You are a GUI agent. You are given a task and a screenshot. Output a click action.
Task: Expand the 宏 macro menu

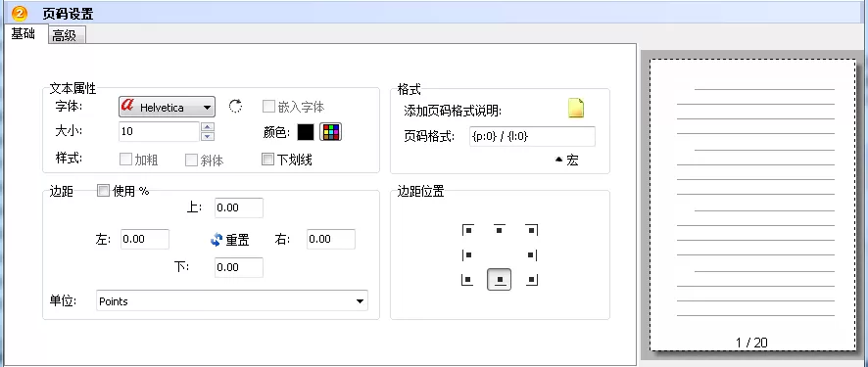(566, 161)
